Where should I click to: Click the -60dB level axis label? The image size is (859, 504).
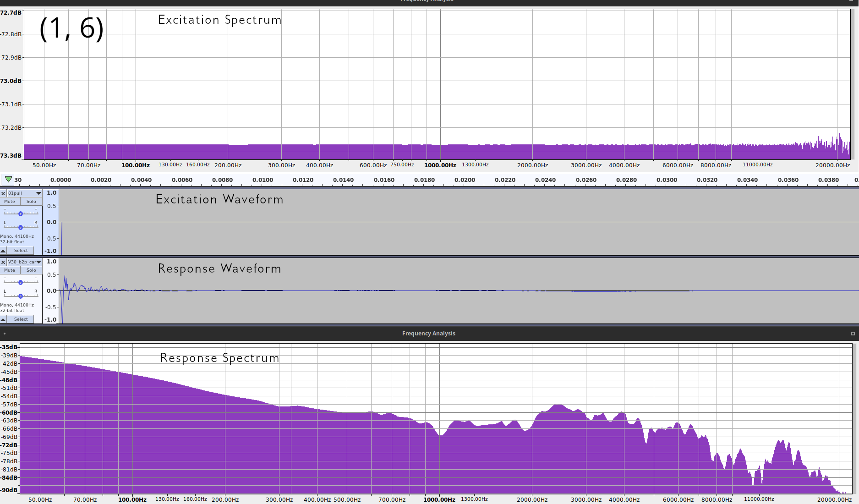click(x=9, y=412)
